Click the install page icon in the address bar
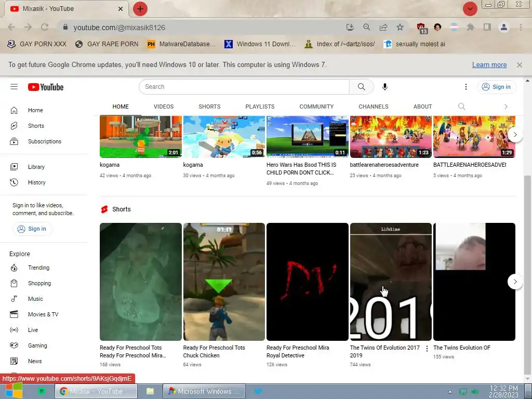Image resolution: width=532 pixels, height=399 pixels. [350, 28]
